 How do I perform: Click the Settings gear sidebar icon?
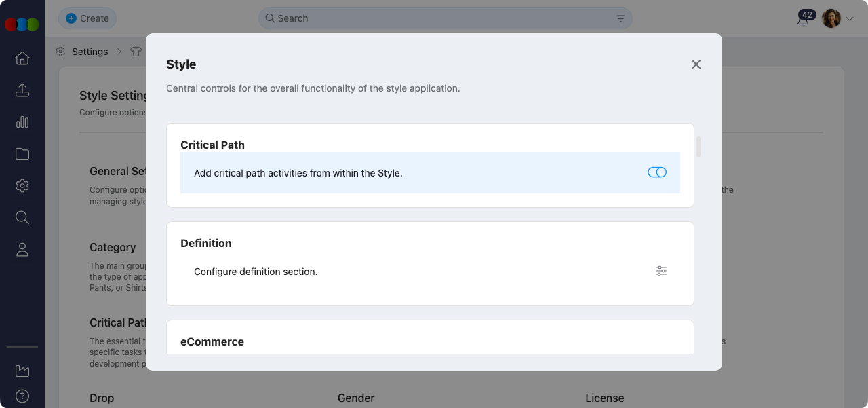tap(22, 186)
